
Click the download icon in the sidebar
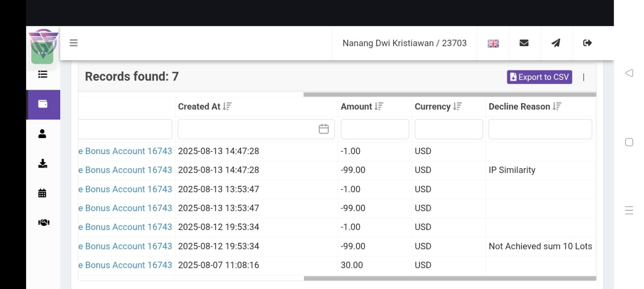click(42, 164)
